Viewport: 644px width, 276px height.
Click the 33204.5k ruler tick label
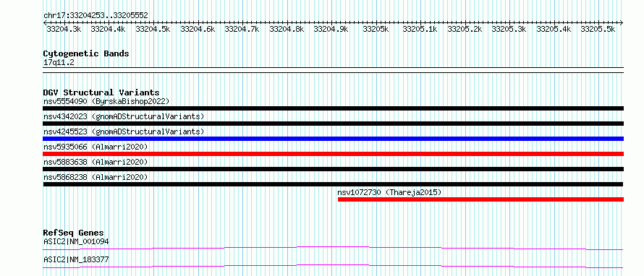tap(153, 29)
